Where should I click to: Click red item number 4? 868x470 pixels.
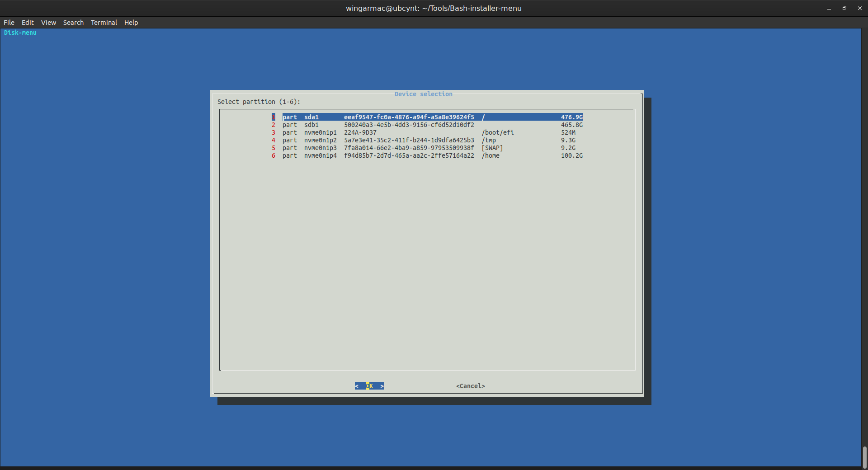coord(274,140)
